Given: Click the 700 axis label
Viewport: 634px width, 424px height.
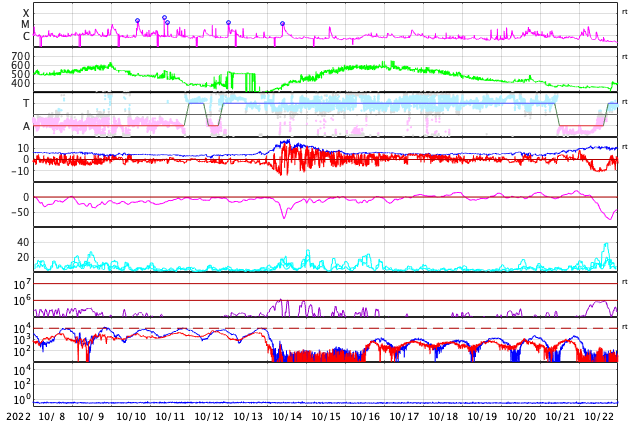Looking at the screenshot, I should click(x=21, y=56).
